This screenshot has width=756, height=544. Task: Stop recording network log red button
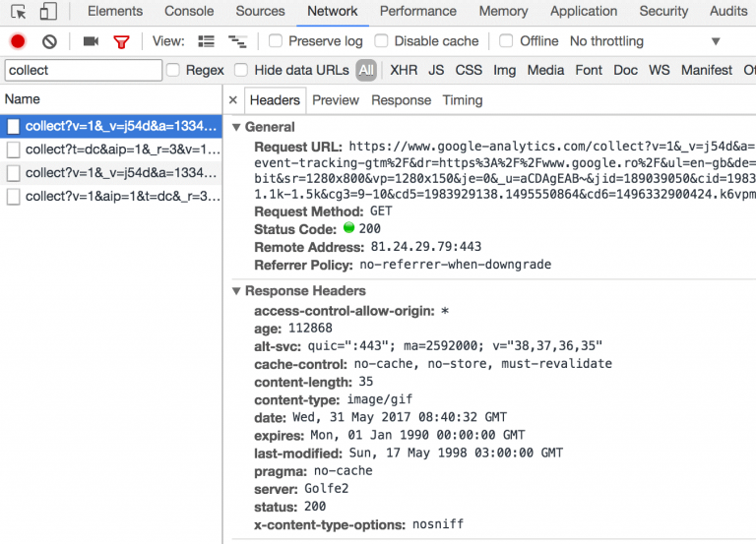click(18, 41)
